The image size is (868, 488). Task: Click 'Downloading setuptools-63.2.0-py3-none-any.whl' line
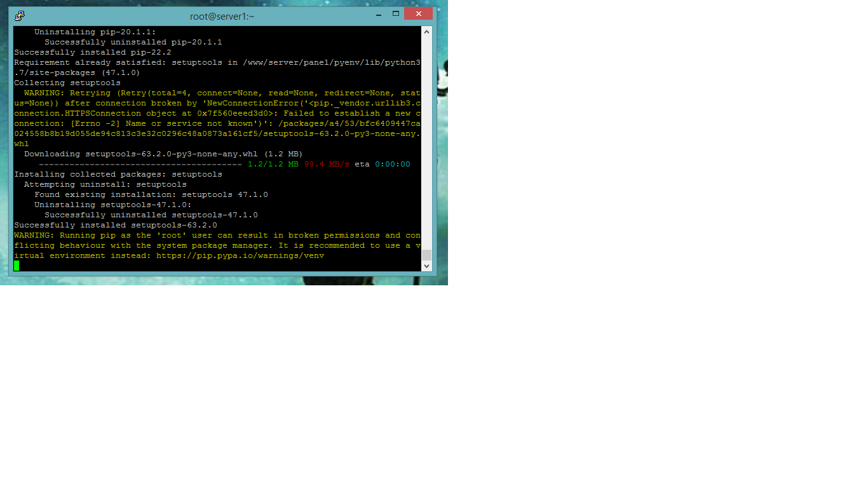(x=163, y=154)
